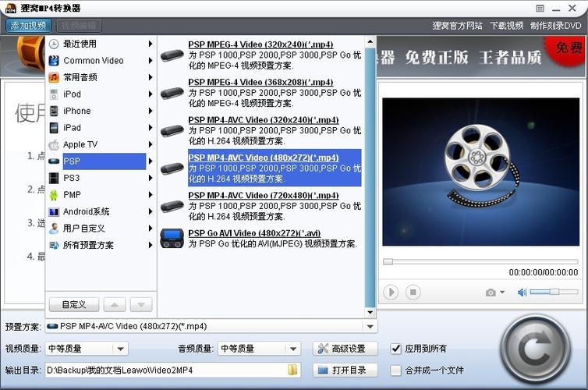This screenshot has height=390, width=588.
Task: Click the PMP android robot icon
Action: tap(54, 195)
